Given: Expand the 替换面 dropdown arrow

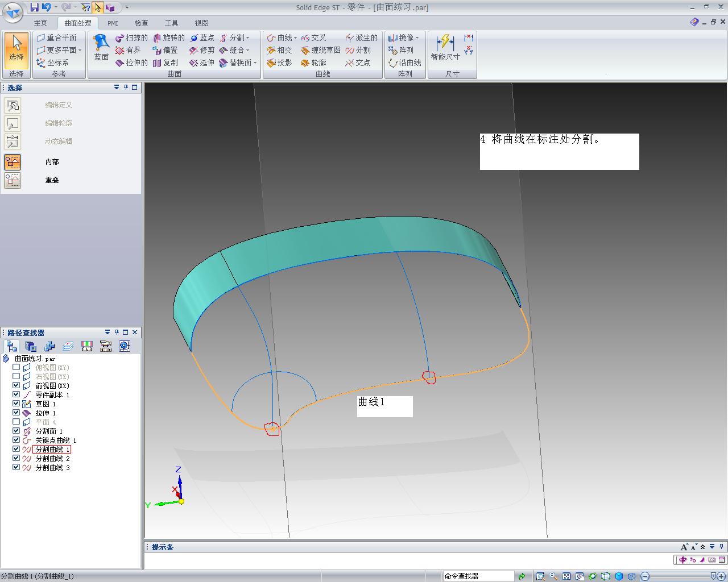Looking at the screenshot, I should (255, 63).
